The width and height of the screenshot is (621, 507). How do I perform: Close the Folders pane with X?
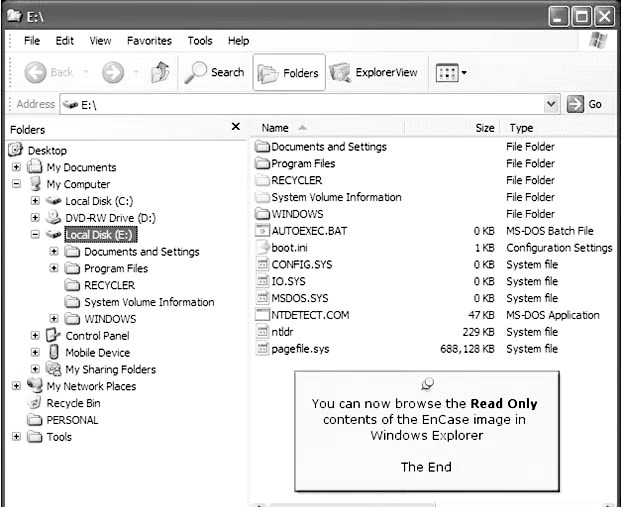pos(236,127)
